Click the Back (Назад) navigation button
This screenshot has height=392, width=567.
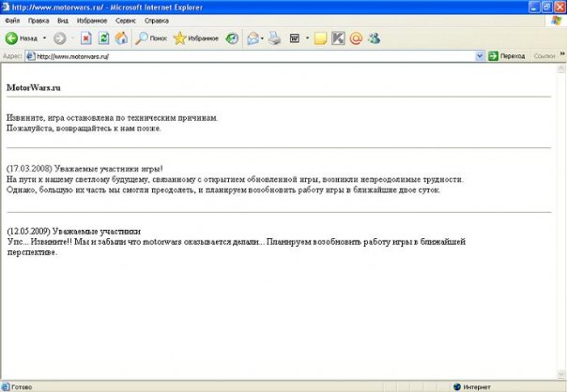21,38
